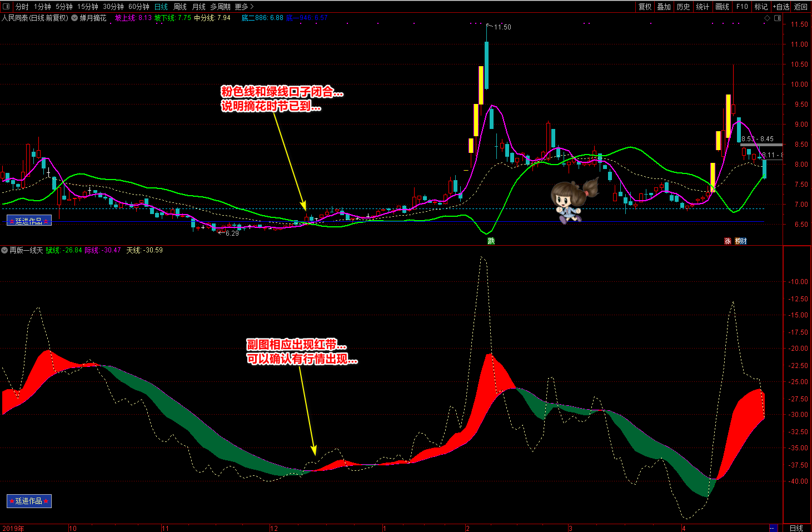Toggle the right sidebar panel icon

778,18
